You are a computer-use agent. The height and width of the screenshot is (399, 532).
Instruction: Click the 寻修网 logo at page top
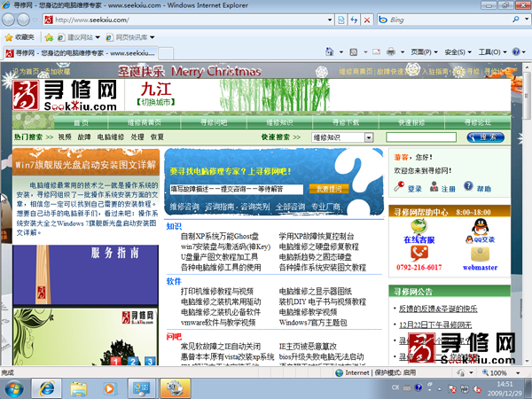coord(65,96)
